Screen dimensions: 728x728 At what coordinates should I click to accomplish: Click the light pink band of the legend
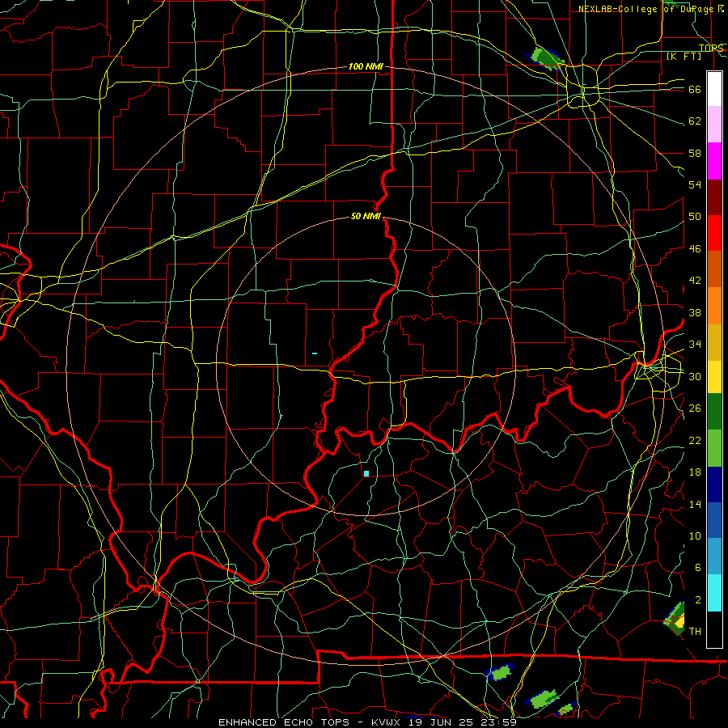[x=714, y=124]
